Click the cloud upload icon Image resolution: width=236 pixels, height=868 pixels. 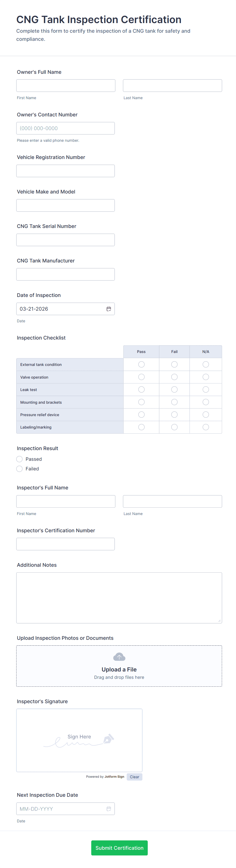point(119,657)
